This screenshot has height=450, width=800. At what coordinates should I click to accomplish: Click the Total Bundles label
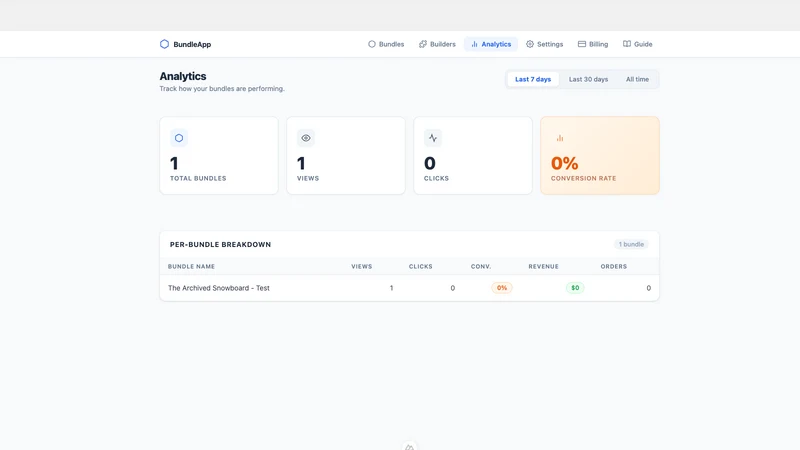point(198,179)
